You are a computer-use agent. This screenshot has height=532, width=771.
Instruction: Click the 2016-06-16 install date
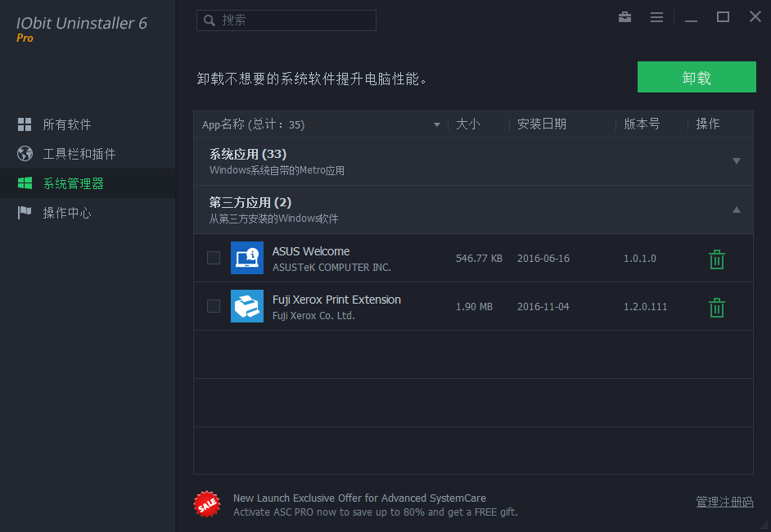coord(543,258)
